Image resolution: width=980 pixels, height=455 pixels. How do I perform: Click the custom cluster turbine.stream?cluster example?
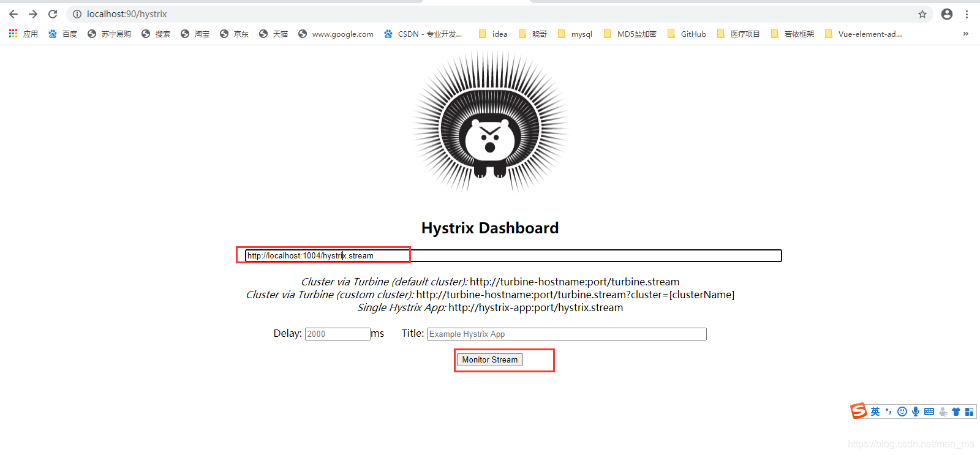click(575, 295)
